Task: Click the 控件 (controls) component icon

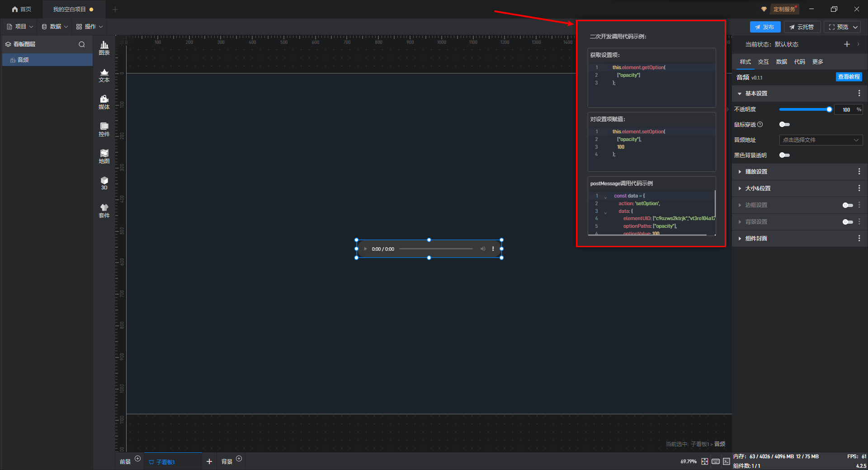Action: tap(104, 129)
